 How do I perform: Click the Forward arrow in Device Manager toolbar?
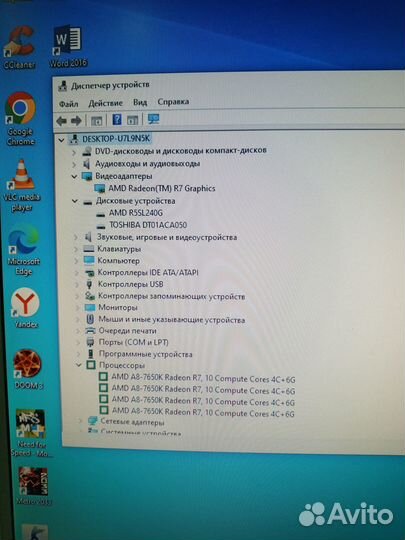coord(76,121)
